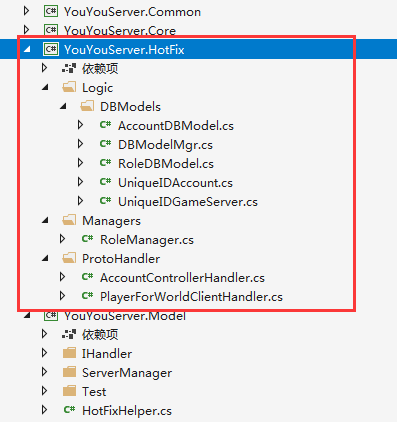Select the ServerManager folder name
The width and height of the screenshot is (397, 422).
(127, 373)
